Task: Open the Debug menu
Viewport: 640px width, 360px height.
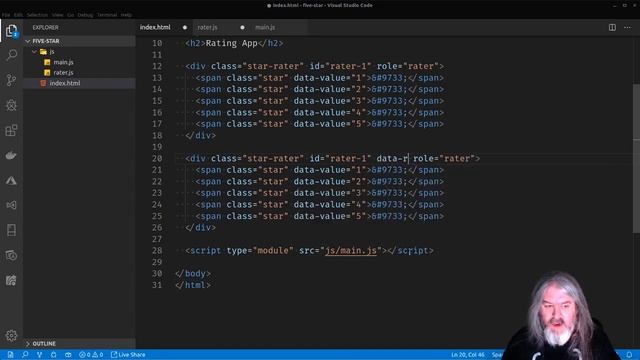Action: tap(85, 15)
